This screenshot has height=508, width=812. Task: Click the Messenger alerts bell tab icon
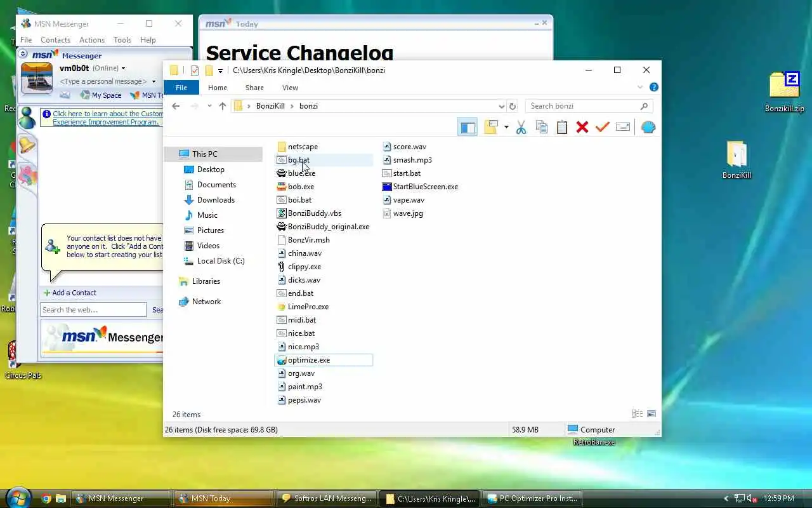click(x=27, y=146)
